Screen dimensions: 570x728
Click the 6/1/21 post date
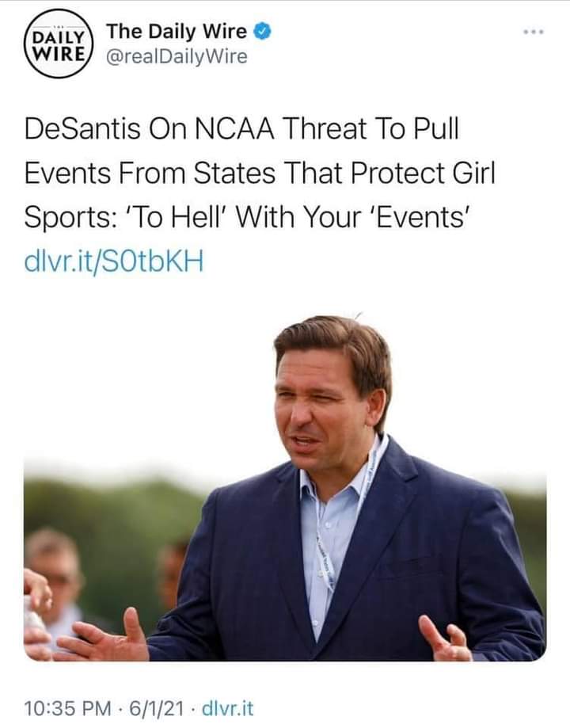coord(156,708)
